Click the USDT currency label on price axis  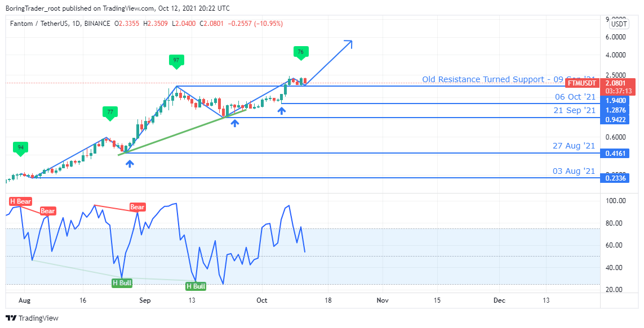click(x=619, y=24)
